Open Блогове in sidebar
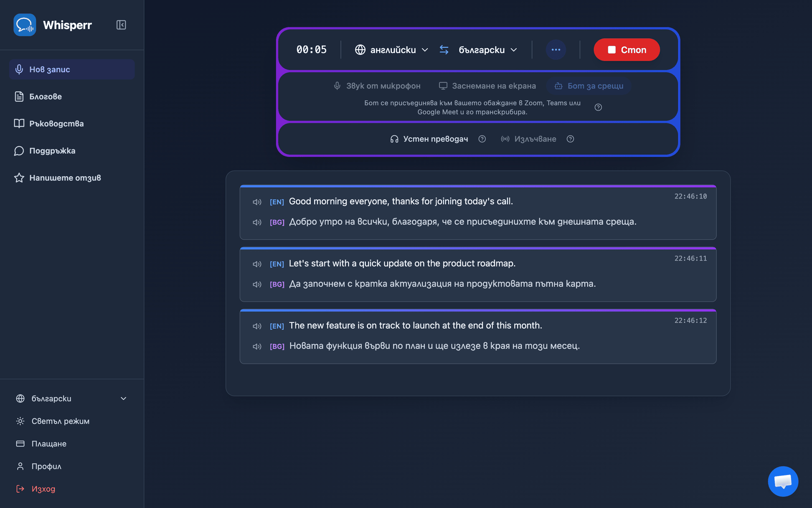Viewport: 812px width, 508px height. pos(72,97)
